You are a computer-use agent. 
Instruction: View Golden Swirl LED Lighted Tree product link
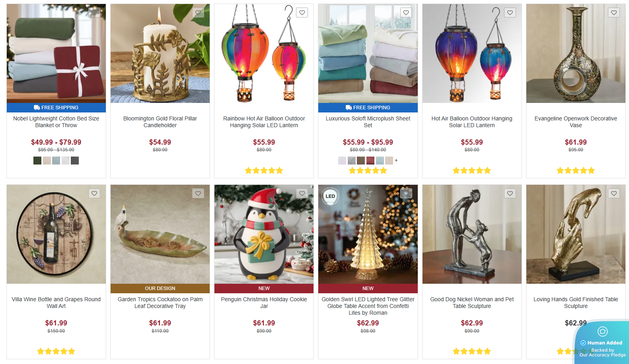(x=368, y=306)
